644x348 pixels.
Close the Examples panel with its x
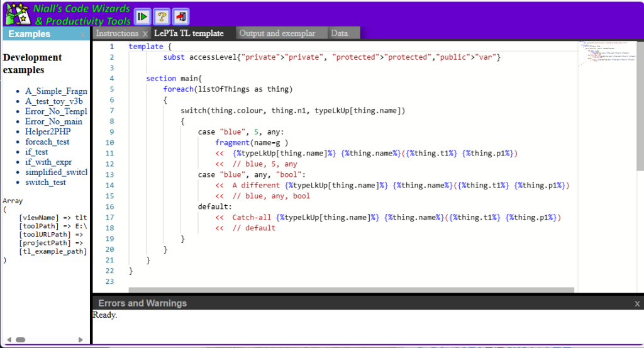point(83,35)
